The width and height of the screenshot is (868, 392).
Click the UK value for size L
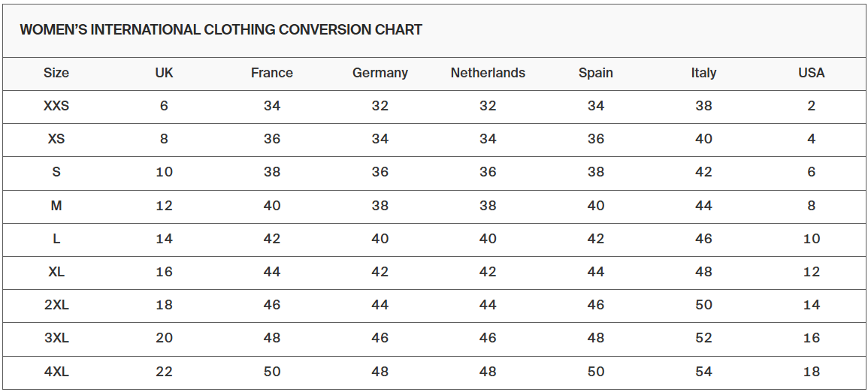point(164,239)
